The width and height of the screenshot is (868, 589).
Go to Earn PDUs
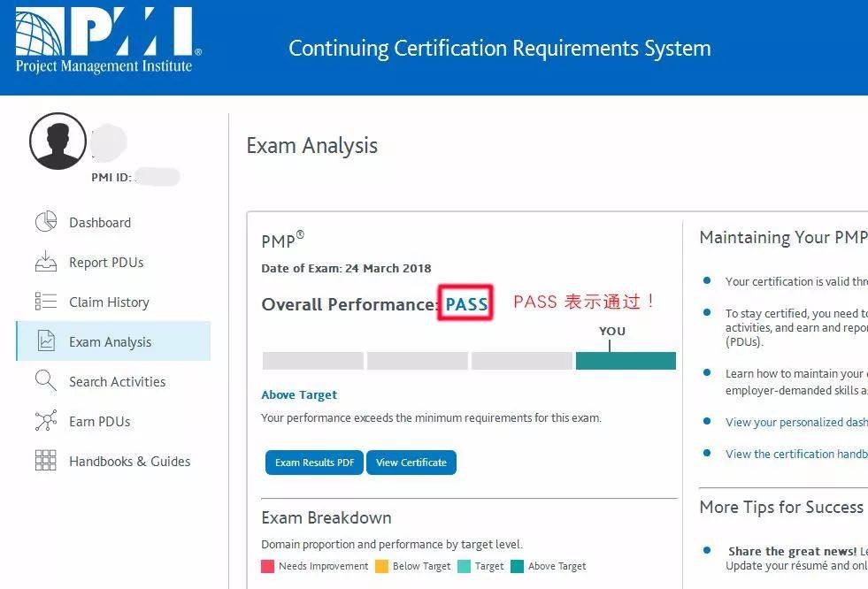click(x=100, y=422)
